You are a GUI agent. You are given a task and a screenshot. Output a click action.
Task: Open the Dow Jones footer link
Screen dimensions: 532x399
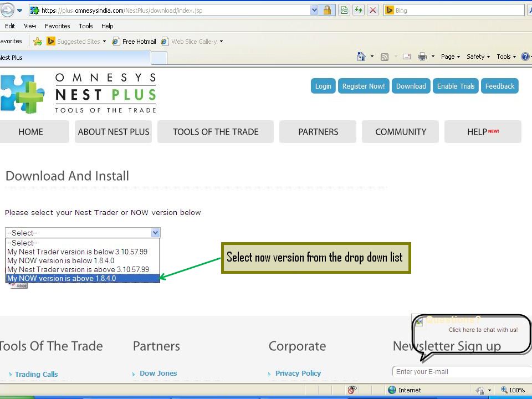tap(158, 373)
